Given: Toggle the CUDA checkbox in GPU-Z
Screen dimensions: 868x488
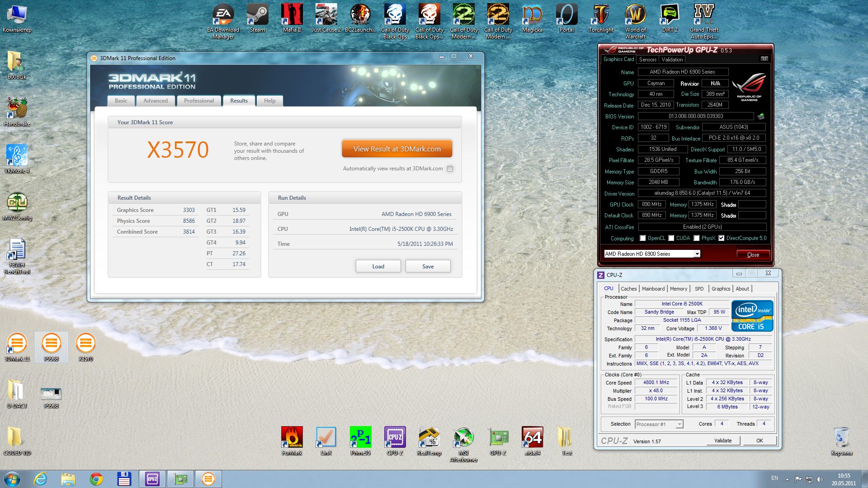Looking at the screenshot, I should [671, 238].
